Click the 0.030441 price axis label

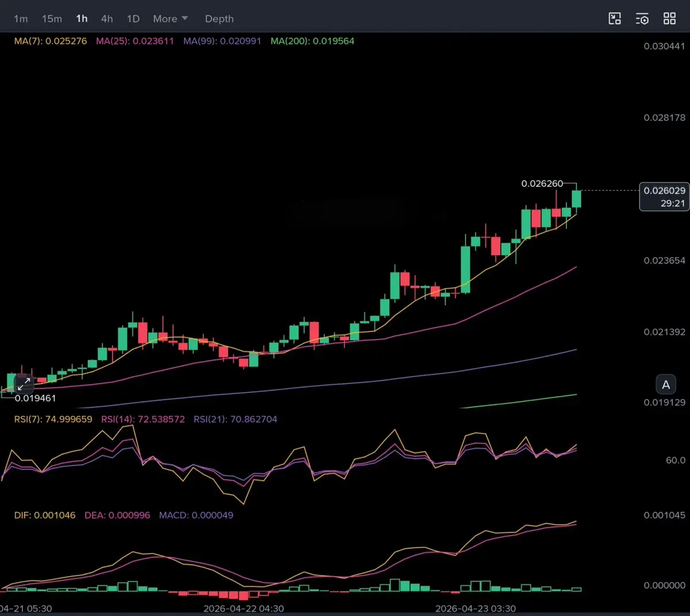(664, 46)
